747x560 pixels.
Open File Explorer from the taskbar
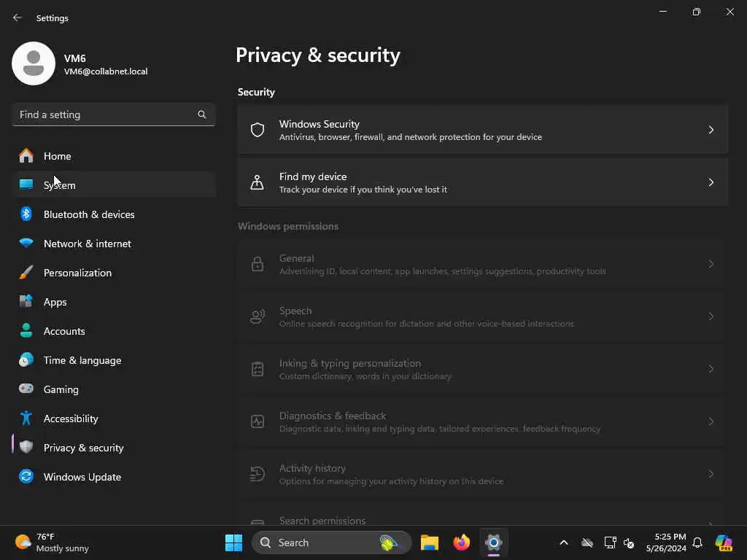[x=429, y=542]
